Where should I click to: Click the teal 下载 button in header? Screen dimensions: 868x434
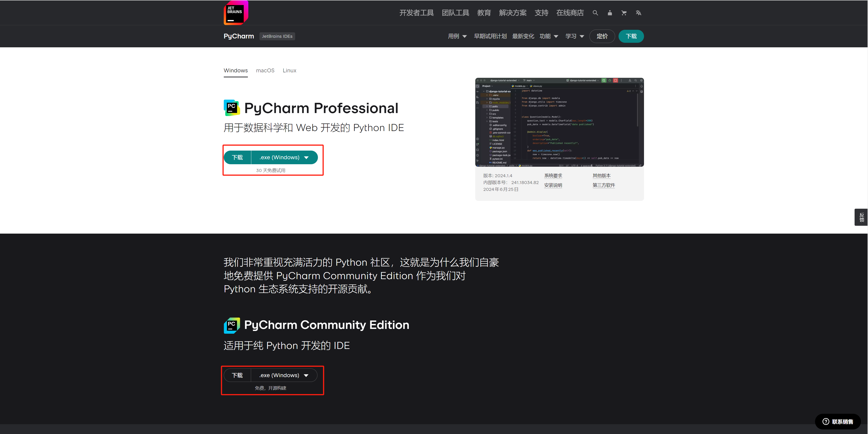point(631,36)
